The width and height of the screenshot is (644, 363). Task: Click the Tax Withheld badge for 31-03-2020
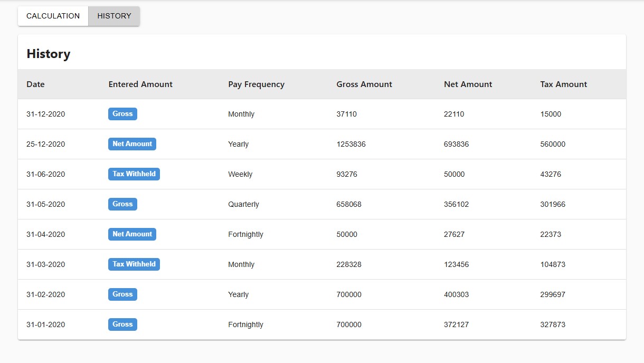pos(134,264)
